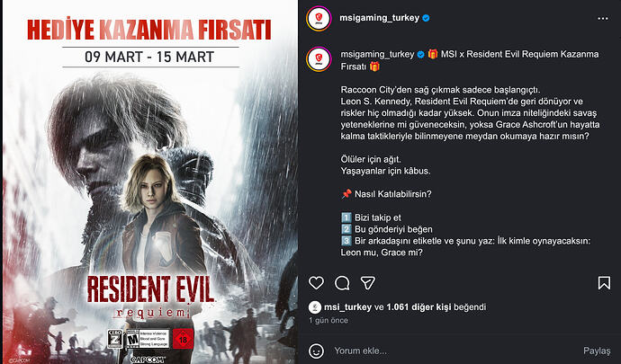Click the '1 gün önce' timestamp
The height and width of the screenshot is (364, 621).
click(x=328, y=320)
